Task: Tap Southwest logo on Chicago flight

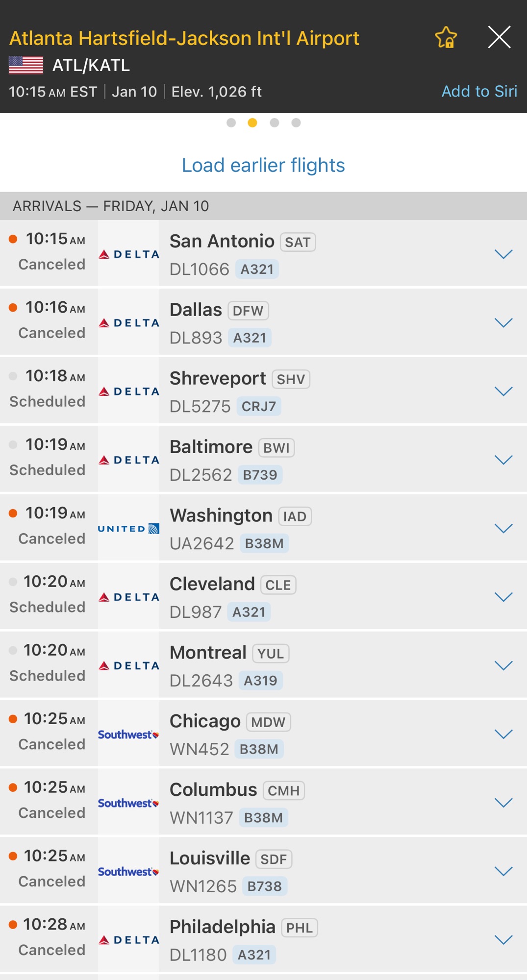Action: coord(129,734)
